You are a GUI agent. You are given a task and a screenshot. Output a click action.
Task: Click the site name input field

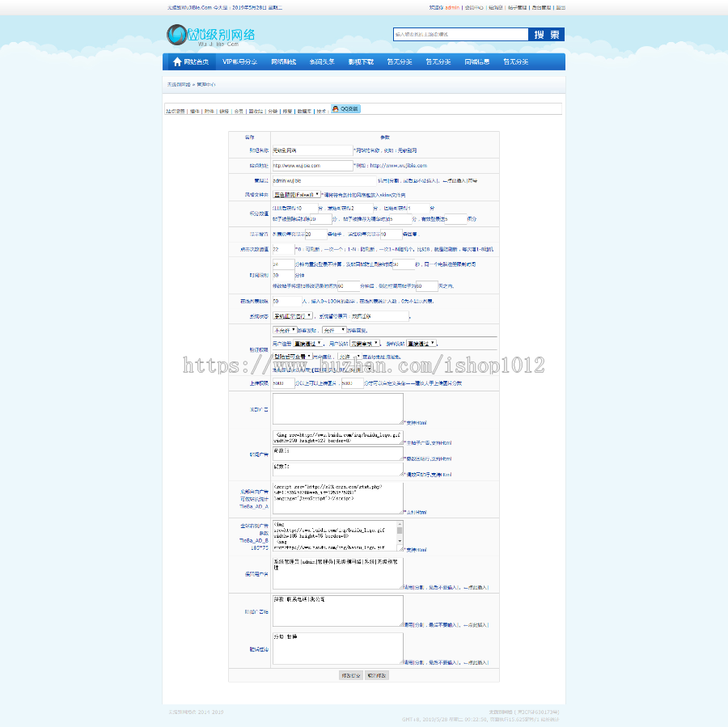click(x=312, y=150)
